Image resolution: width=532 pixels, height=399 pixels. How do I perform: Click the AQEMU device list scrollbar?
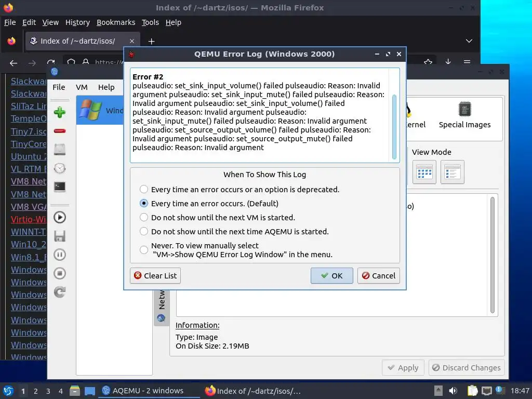tap(493, 255)
